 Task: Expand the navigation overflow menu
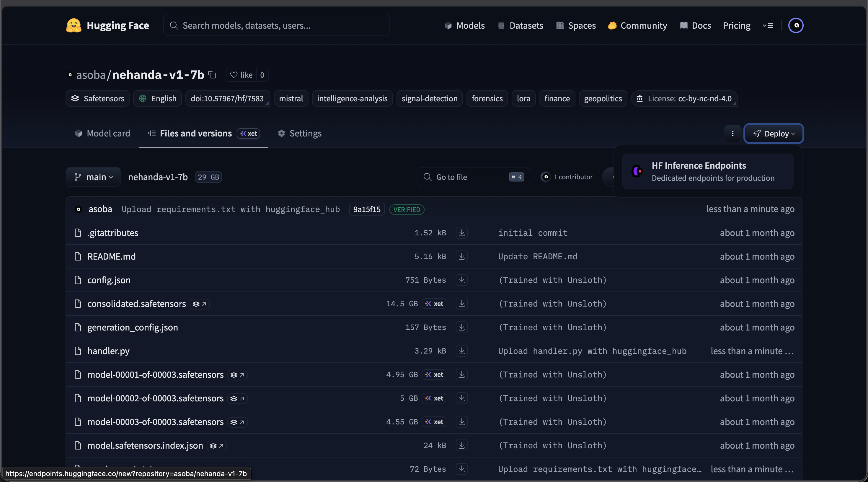(768, 26)
